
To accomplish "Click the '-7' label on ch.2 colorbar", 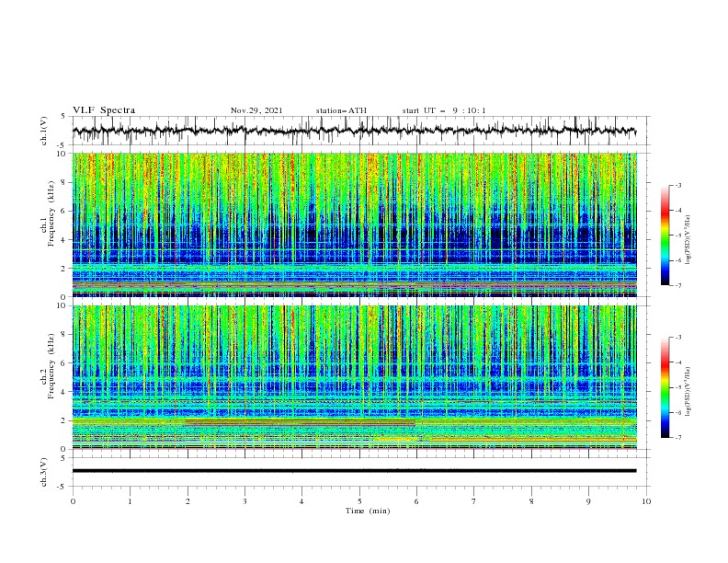I will 677,437.
